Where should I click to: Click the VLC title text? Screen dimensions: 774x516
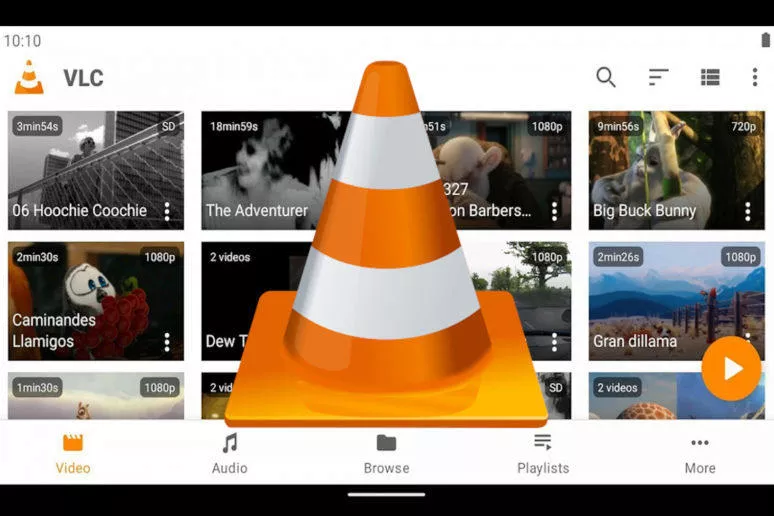(x=83, y=78)
